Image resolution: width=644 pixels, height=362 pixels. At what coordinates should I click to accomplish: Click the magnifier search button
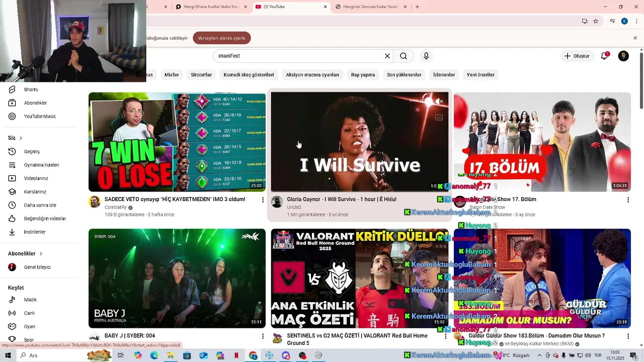(x=404, y=56)
